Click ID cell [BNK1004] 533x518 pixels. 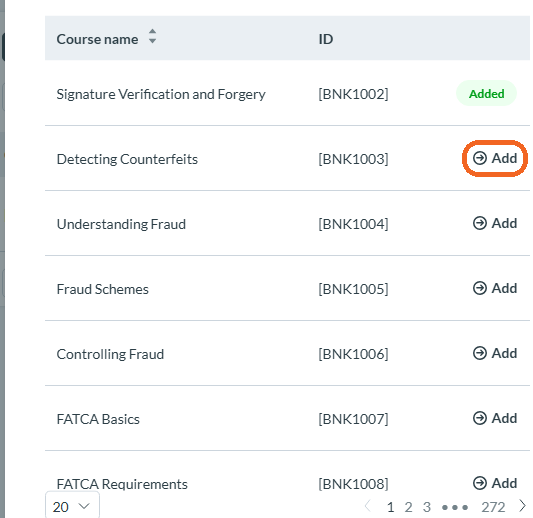tap(353, 224)
